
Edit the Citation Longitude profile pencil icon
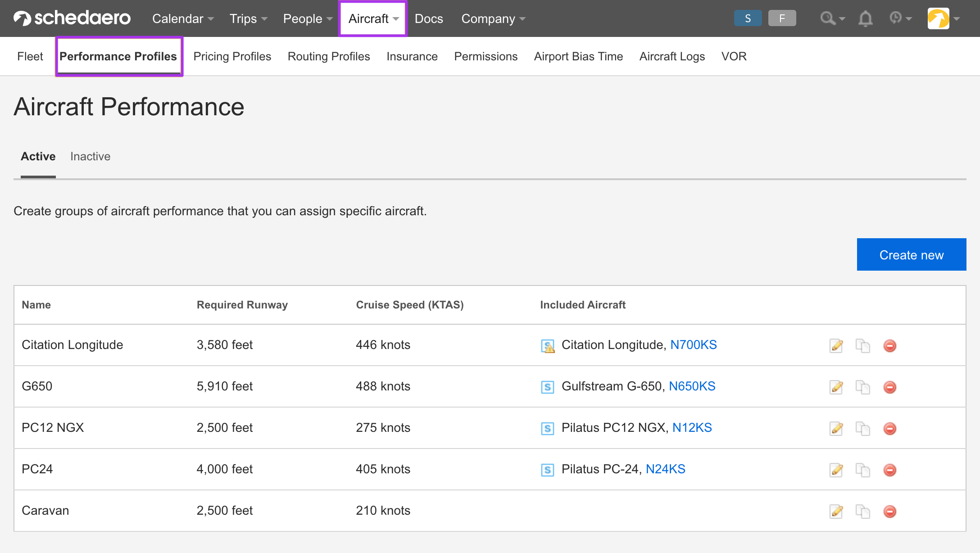836,345
